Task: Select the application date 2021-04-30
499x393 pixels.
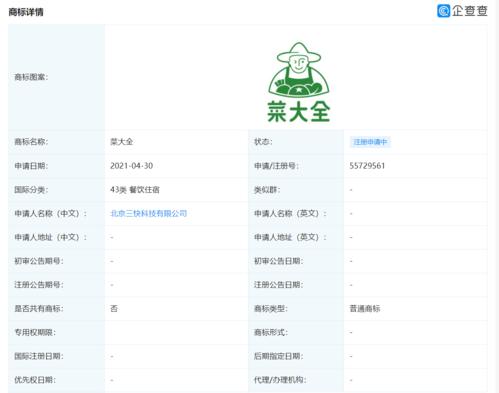Action: pos(131,166)
